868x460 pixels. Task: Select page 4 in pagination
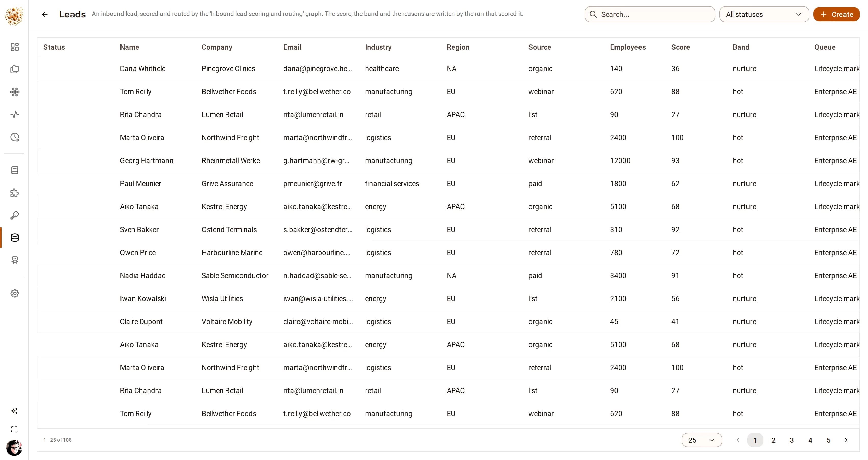click(810, 440)
